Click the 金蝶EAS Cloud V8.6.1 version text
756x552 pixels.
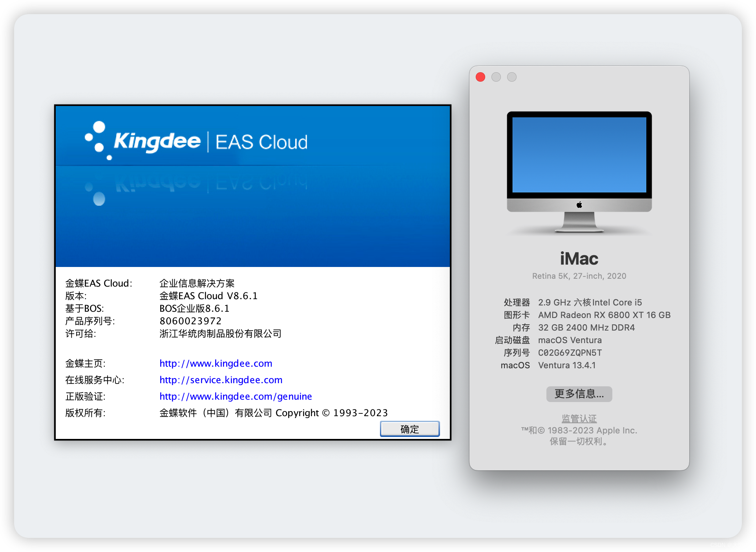pos(208,296)
